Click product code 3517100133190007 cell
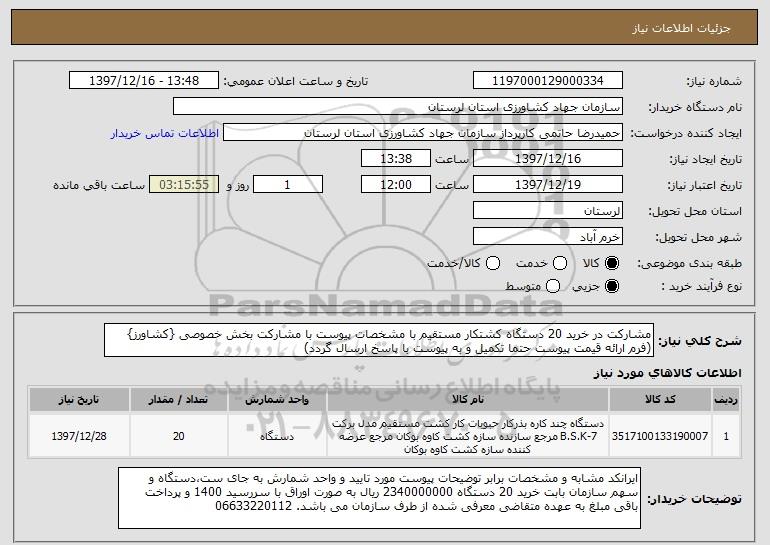Image resolution: width=770 pixels, height=545 pixels. tap(660, 436)
